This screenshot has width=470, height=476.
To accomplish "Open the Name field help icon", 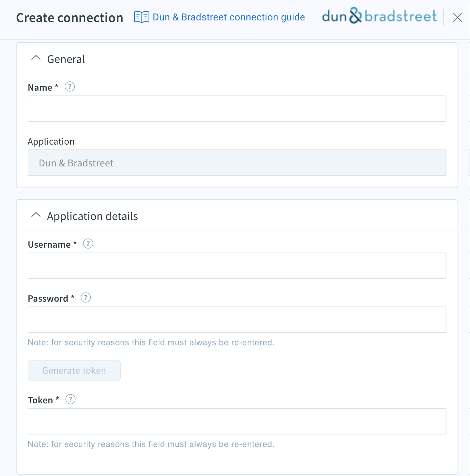I will click(x=70, y=86).
